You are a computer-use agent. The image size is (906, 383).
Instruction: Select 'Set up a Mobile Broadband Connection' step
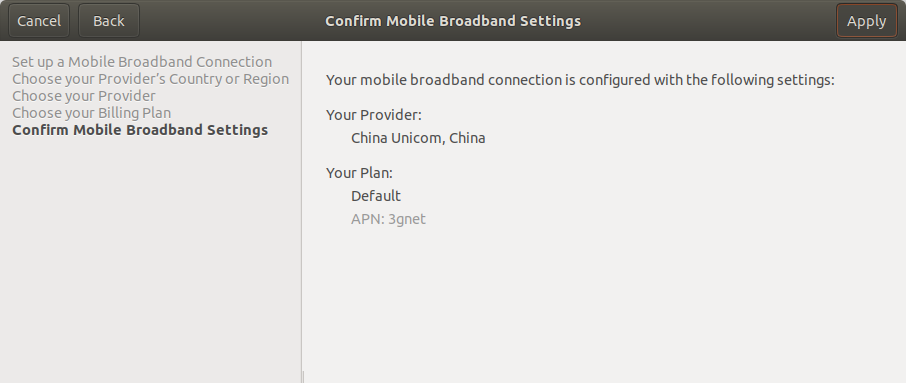142,62
